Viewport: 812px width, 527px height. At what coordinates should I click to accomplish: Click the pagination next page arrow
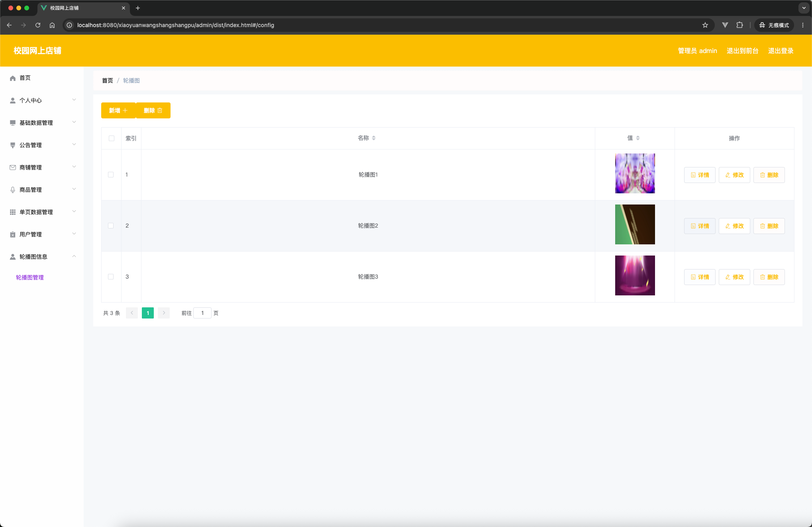(x=164, y=313)
